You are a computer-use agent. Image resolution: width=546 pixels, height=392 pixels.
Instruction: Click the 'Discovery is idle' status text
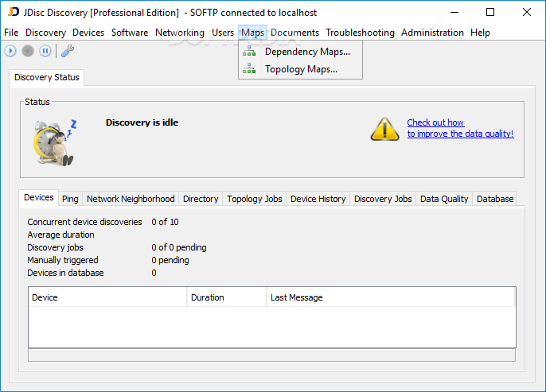click(142, 122)
